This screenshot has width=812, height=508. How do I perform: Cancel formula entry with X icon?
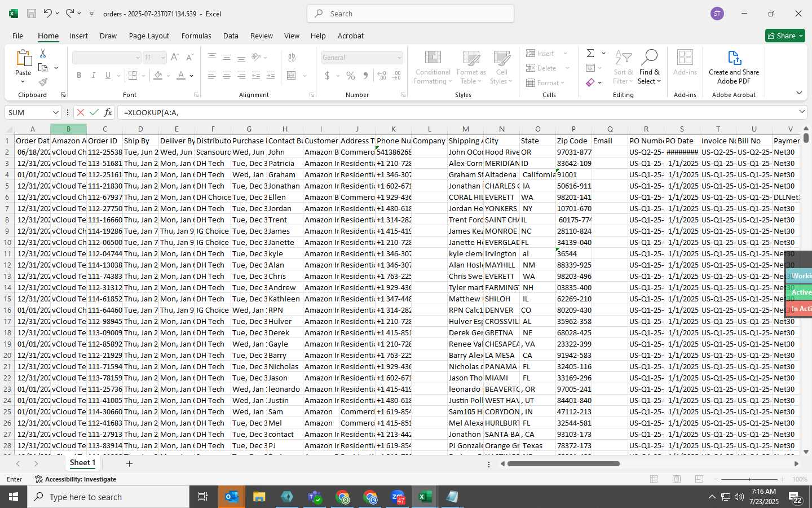click(x=80, y=112)
